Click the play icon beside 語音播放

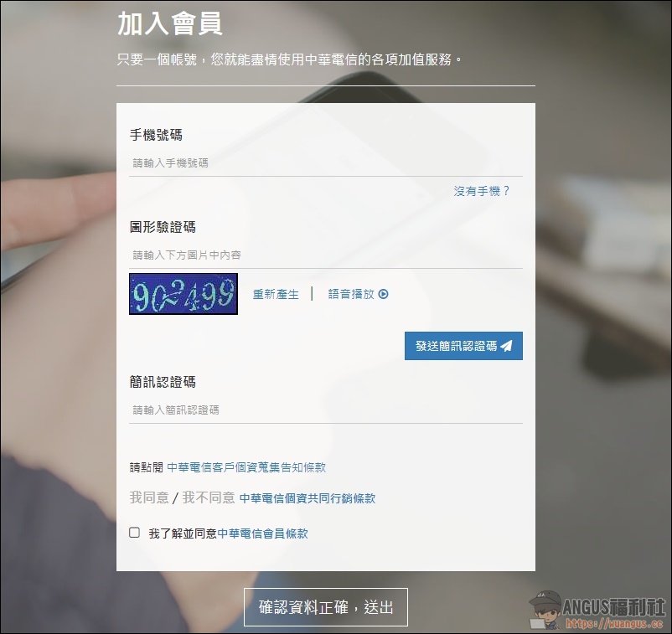(x=384, y=294)
